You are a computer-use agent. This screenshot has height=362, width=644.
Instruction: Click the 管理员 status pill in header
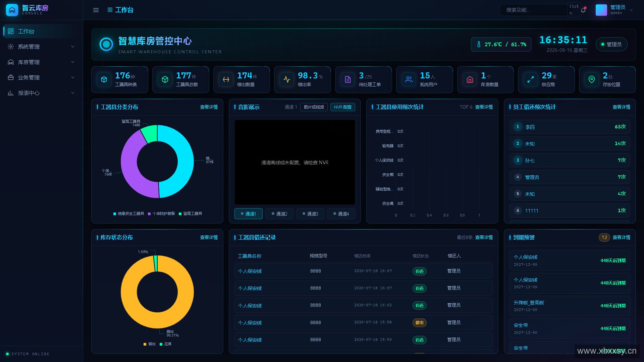click(611, 44)
